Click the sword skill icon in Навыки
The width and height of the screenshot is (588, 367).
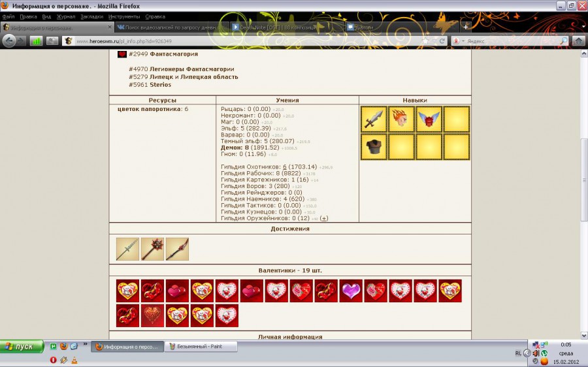(x=373, y=119)
